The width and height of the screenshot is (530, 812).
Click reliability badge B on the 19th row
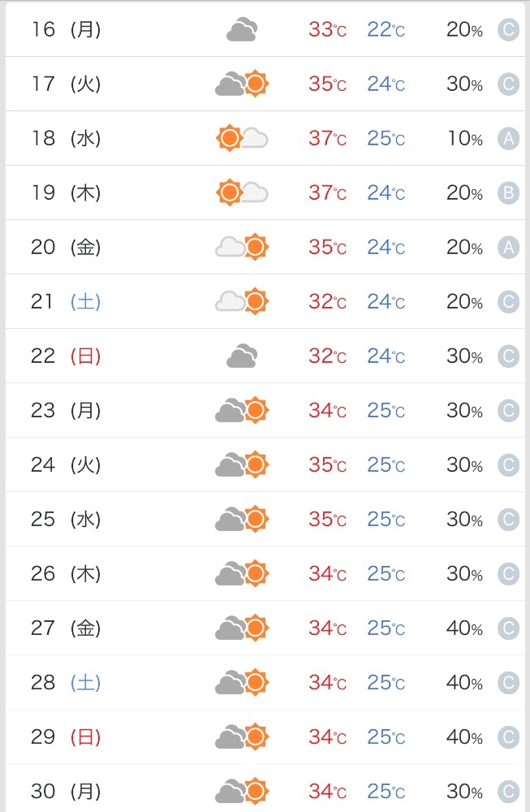(x=508, y=193)
